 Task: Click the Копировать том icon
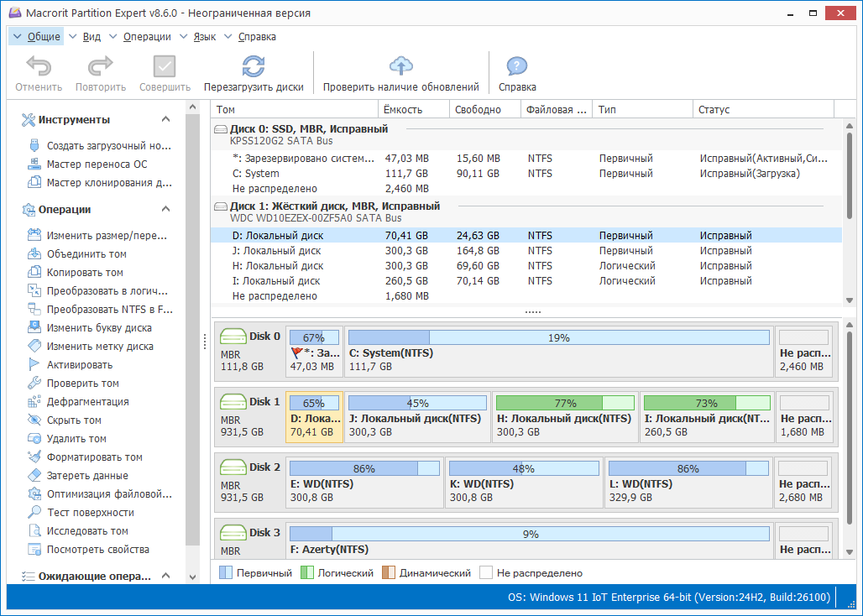34,272
